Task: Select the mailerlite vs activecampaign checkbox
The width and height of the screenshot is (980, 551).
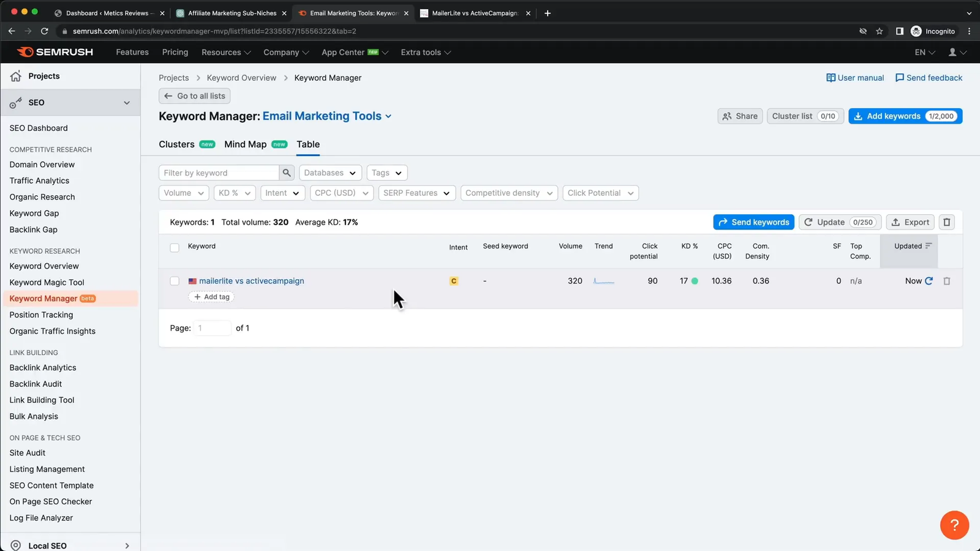Action: [175, 281]
